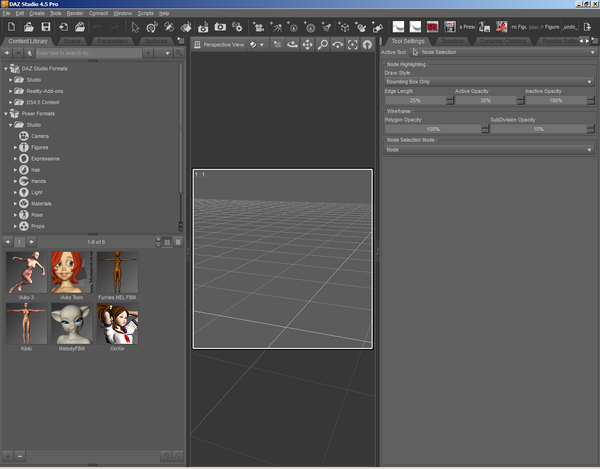Select the Pose category in tree
600x469 pixels.
pos(37,215)
